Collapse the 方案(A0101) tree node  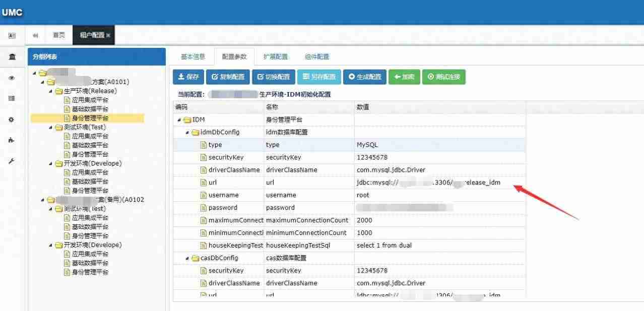point(42,82)
